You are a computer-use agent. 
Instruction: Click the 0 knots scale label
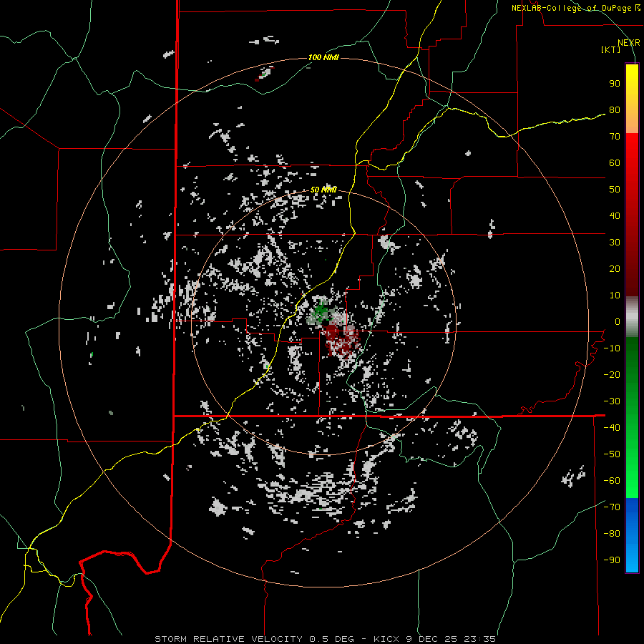coord(618,321)
